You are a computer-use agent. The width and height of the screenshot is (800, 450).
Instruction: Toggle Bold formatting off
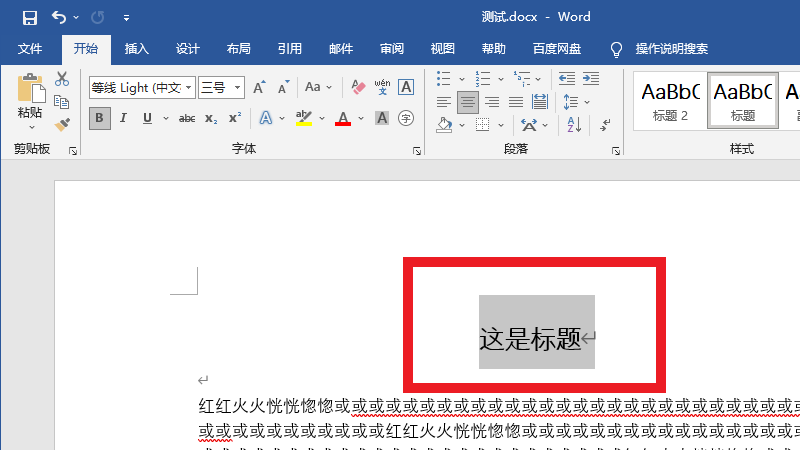coord(99,118)
